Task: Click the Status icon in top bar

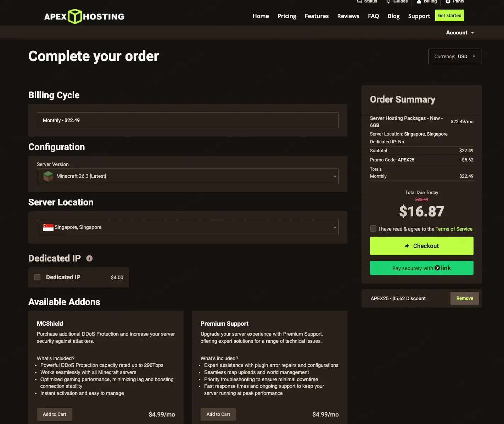Action: (359, 1)
